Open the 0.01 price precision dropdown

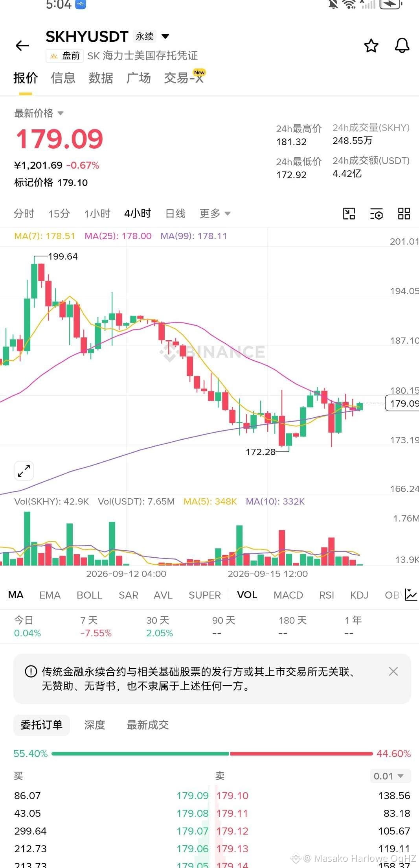390,776
